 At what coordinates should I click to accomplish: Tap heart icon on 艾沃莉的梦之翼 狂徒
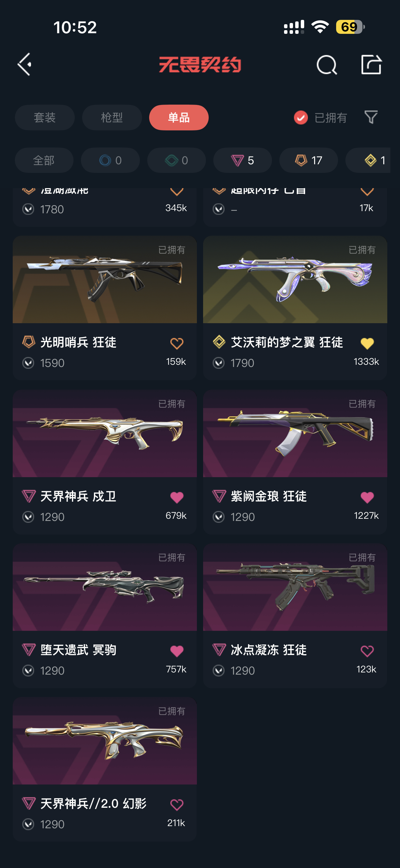click(367, 343)
